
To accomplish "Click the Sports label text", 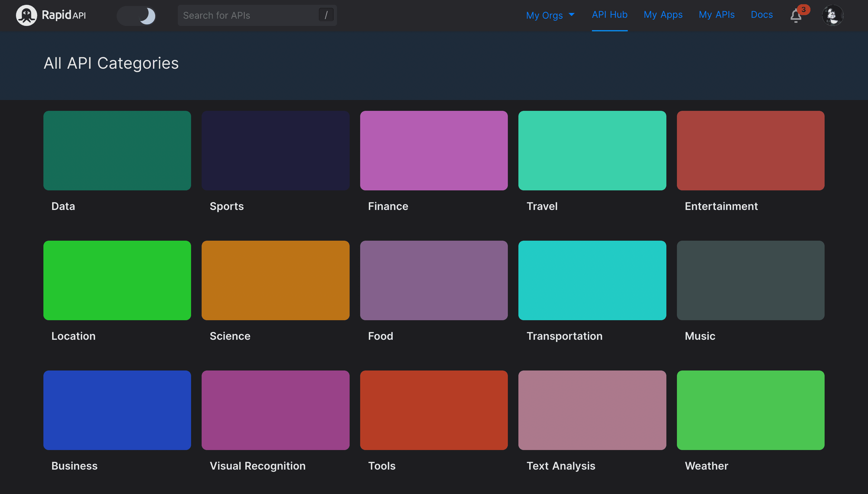I will tap(227, 206).
